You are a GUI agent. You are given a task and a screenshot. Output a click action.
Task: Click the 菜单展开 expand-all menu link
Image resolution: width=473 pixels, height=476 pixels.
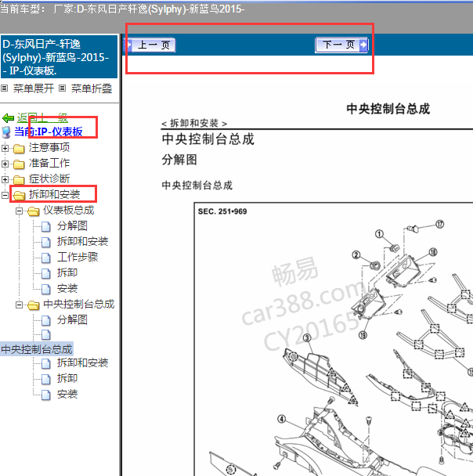click(34, 88)
